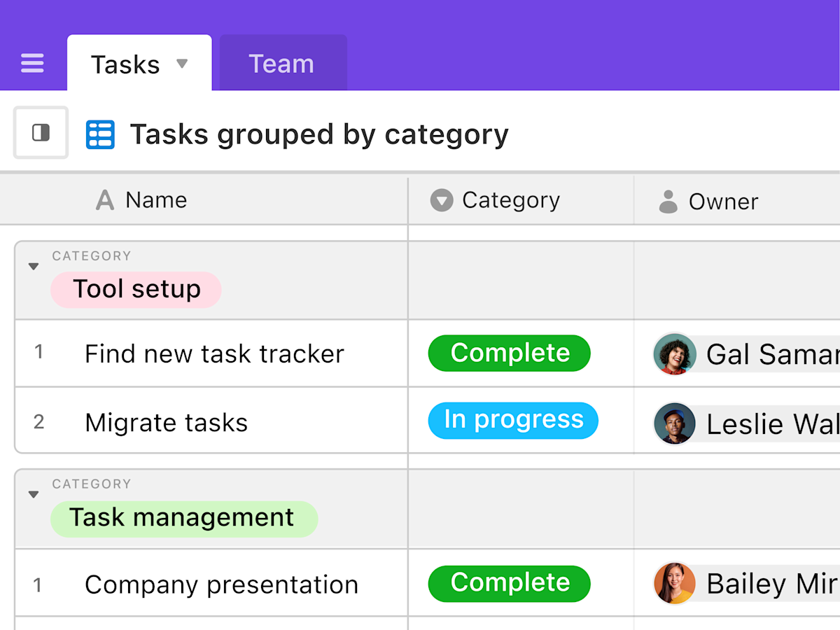Click the In progress status for Migrate tasks
Image resolution: width=840 pixels, height=630 pixels.
[x=513, y=420]
